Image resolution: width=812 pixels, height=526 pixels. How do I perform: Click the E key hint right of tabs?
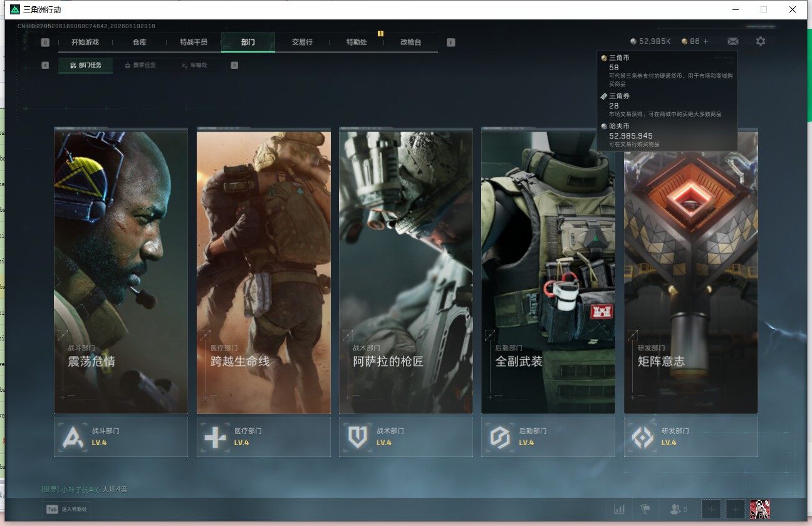click(451, 43)
